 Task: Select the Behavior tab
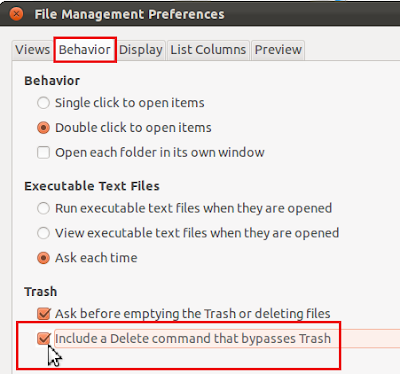coord(85,50)
